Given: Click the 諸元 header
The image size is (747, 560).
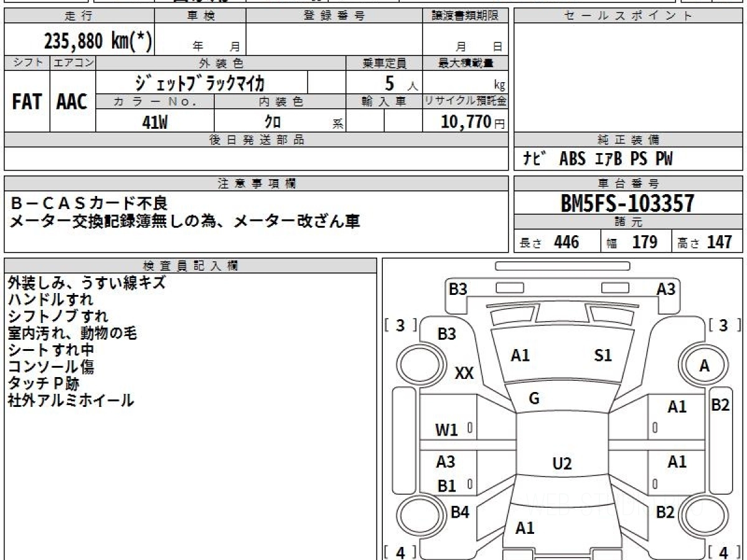Looking at the screenshot, I should pyautogui.click(x=628, y=222).
